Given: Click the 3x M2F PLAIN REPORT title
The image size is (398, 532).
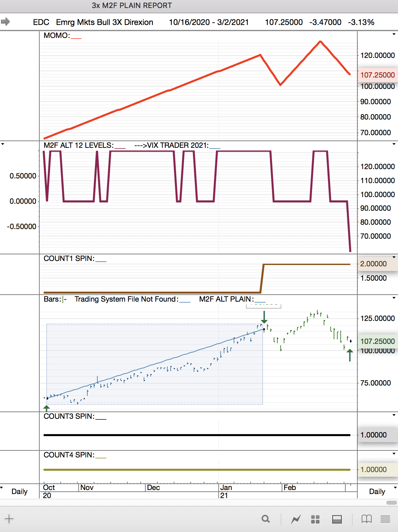Looking at the screenshot, I should coord(132,5).
